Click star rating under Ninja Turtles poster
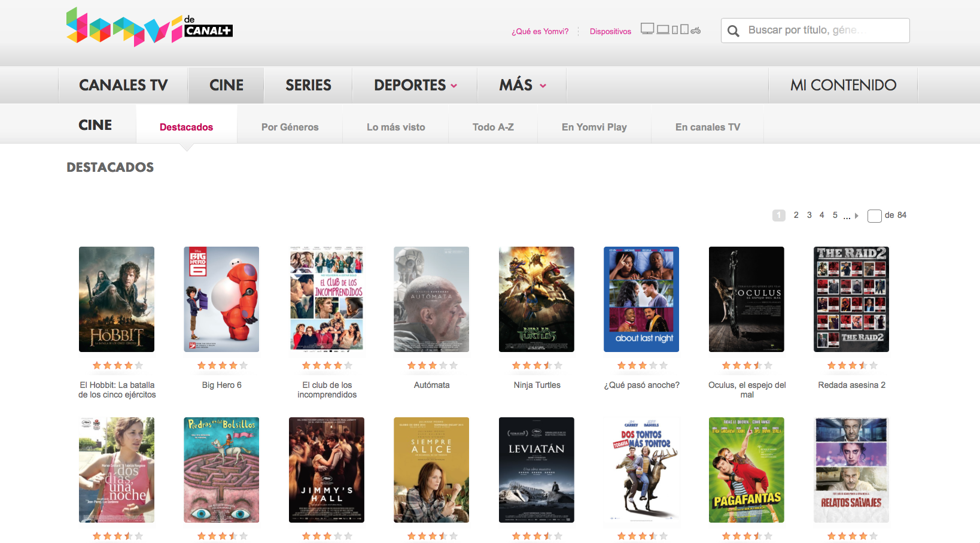 [537, 365]
